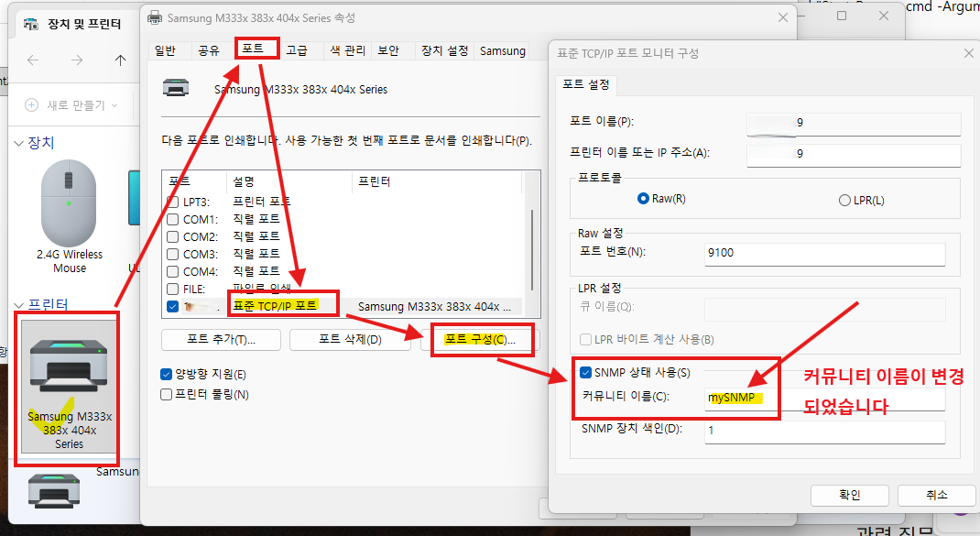This screenshot has height=536, width=980.
Task: Click the back arrow in 장치 및 프린터 window
Action: click(33, 60)
